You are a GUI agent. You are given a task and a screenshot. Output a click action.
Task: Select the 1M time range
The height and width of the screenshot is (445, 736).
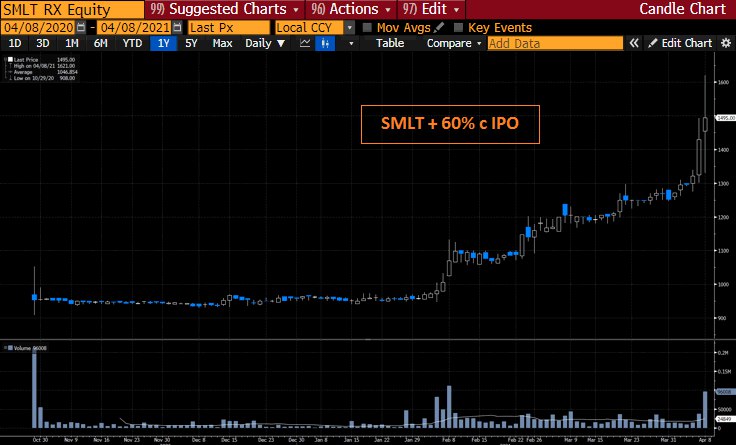point(71,43)
